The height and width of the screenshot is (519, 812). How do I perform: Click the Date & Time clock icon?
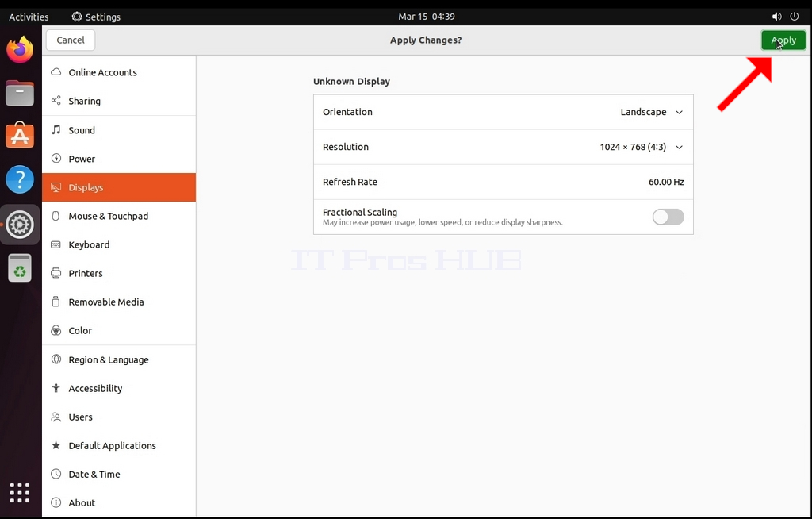56,474
